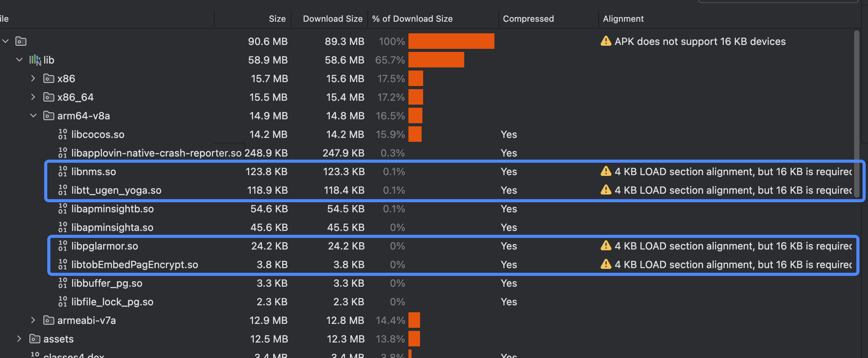Expand the assets folder
The height and width of the screenshot is (358, 868).
19,339
